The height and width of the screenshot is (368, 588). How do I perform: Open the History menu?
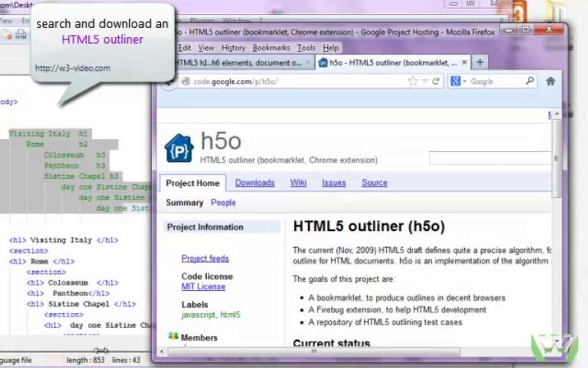233,48
